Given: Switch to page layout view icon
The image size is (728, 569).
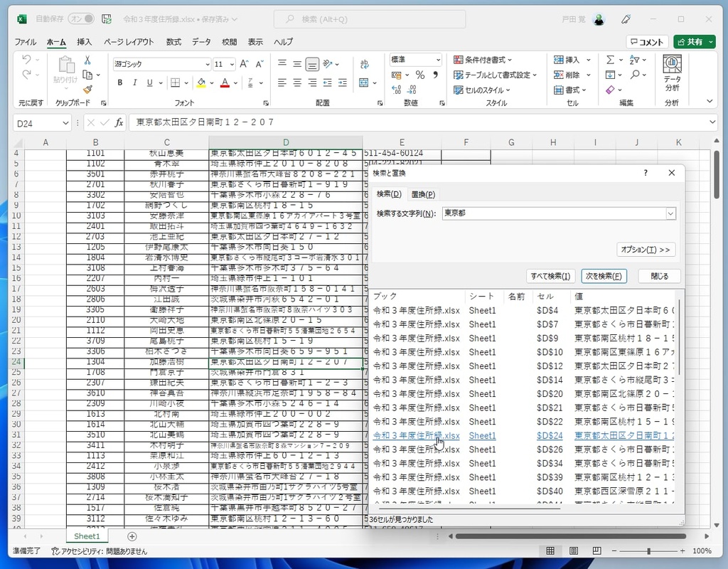Looking at the screenshot, I should coord(574,551).
